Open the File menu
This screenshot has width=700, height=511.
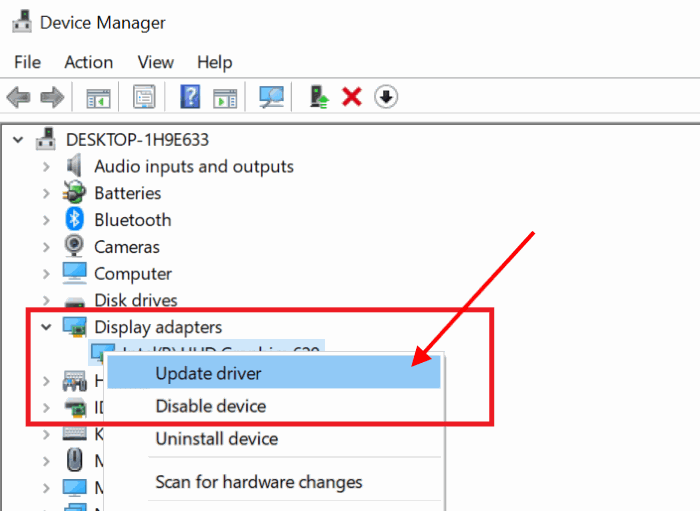27,62
